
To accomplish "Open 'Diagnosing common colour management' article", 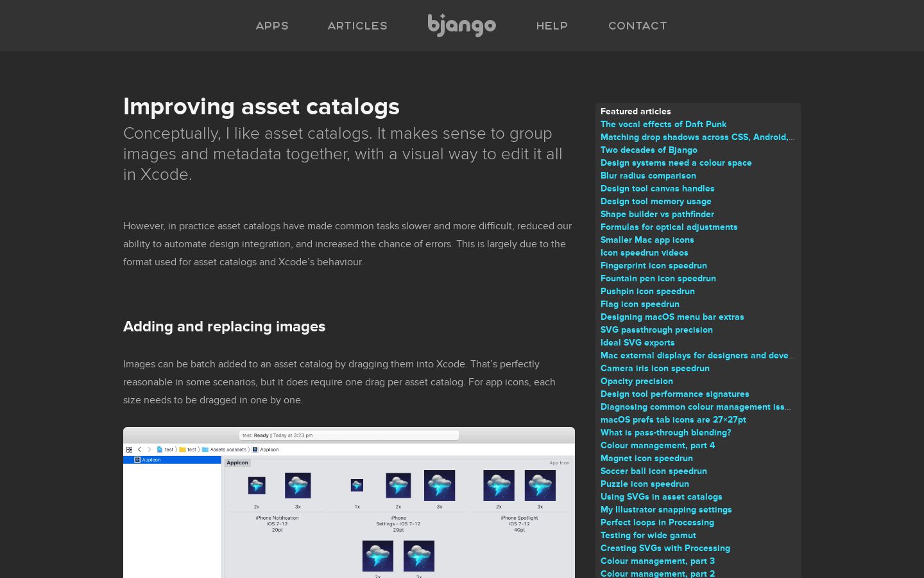I will pyautogui.click(x=696, y=407).
